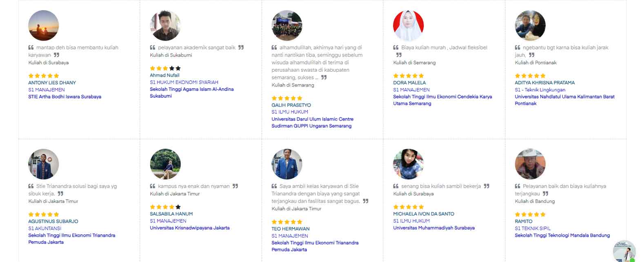Viewport: 644px width, 262px height.
Task: Click the "senang bisa kuliah sambil bekerja" quote
Action: point(441,186)
